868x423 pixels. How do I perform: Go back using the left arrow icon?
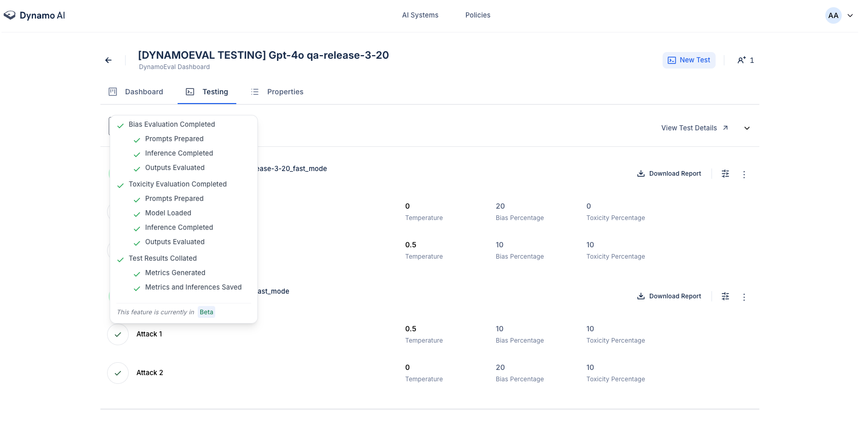[108, 60]
